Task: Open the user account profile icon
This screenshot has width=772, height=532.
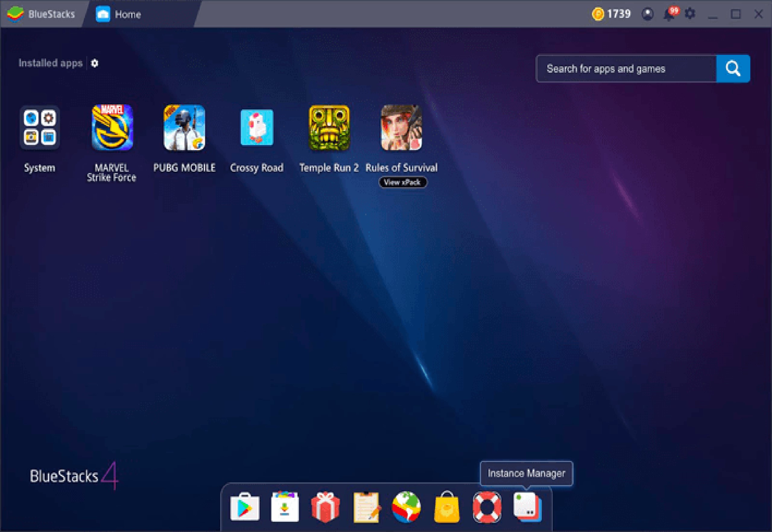Action: (648, 14)
